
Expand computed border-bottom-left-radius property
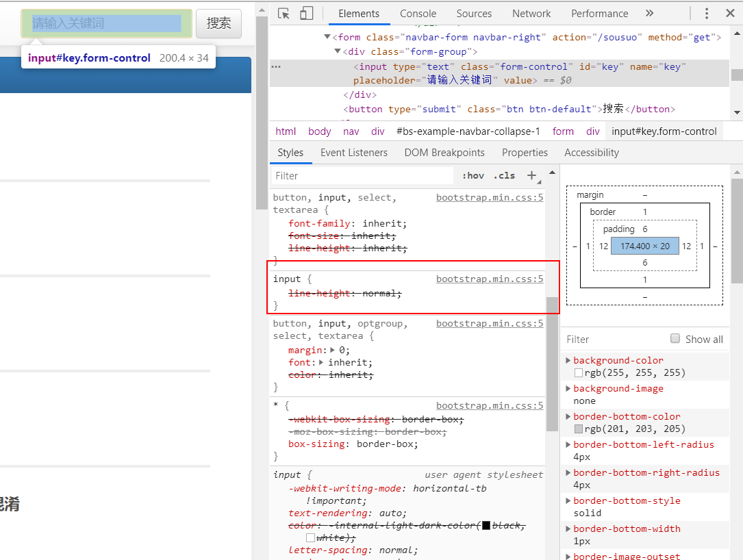click(x=568, y=444)
